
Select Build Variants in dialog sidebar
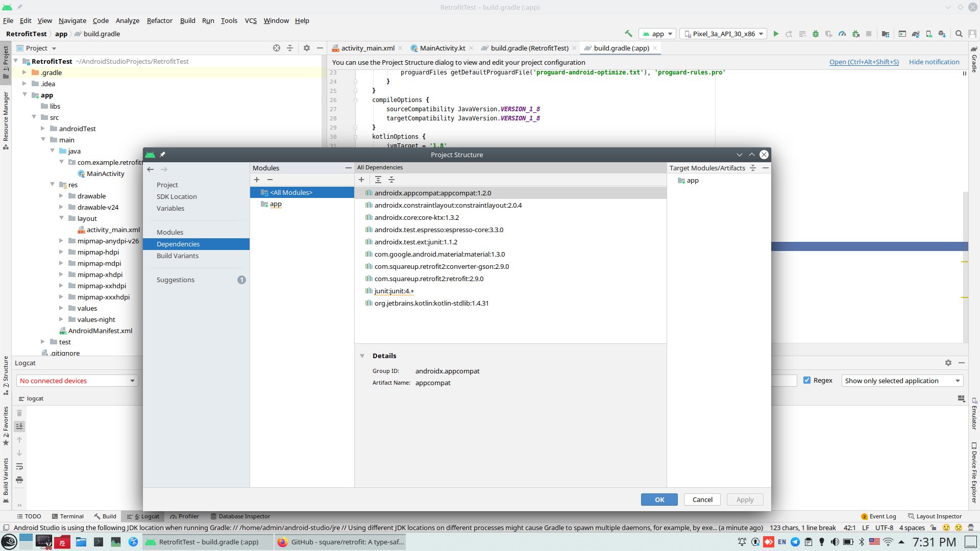(x=178, y=256)
